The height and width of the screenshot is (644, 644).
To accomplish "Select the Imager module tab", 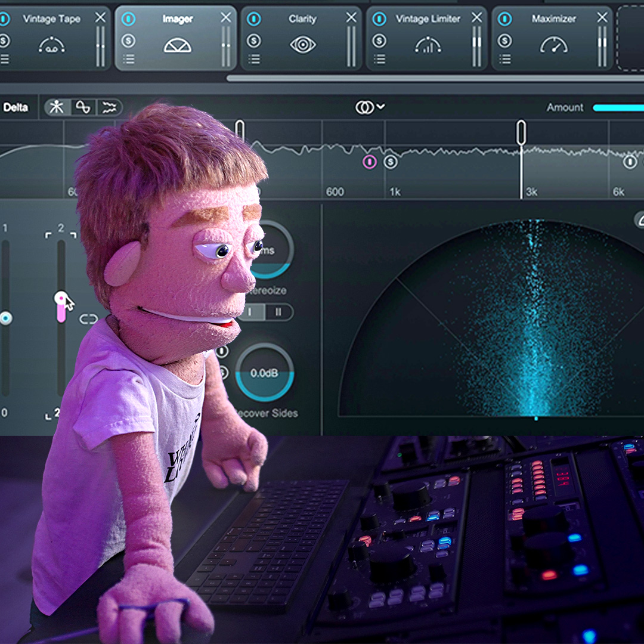I will click(178, 19).
